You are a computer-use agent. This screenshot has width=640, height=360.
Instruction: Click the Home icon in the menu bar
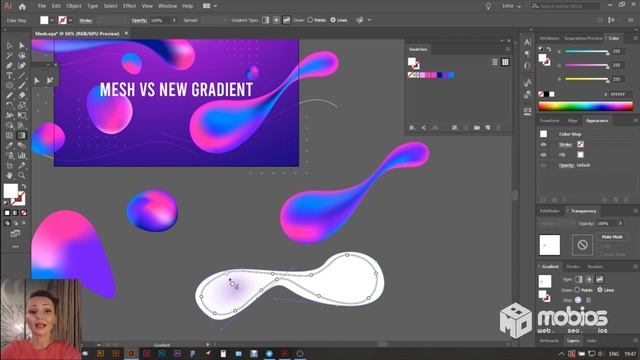[x=22, y=6]
